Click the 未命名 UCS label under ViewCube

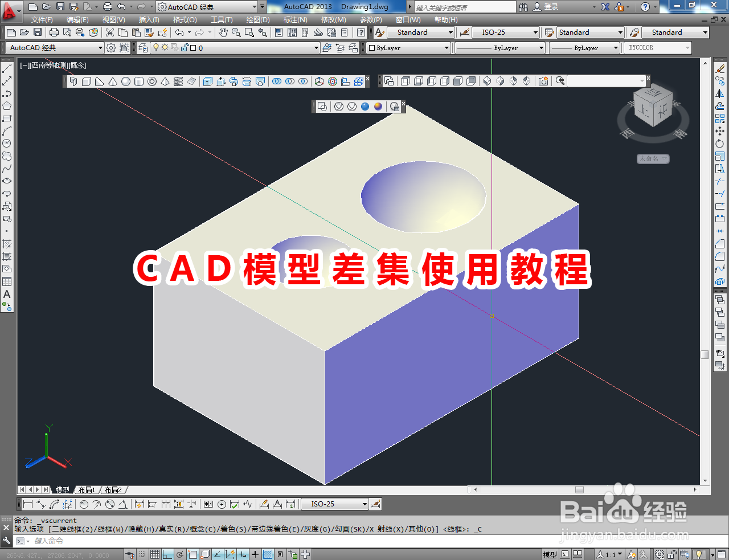pyautogui.click(x=653, y=158)
